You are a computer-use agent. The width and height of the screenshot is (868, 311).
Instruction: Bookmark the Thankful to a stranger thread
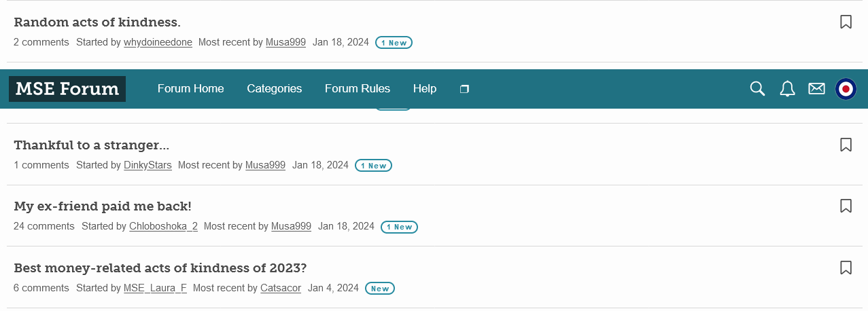tap(846, 145)
